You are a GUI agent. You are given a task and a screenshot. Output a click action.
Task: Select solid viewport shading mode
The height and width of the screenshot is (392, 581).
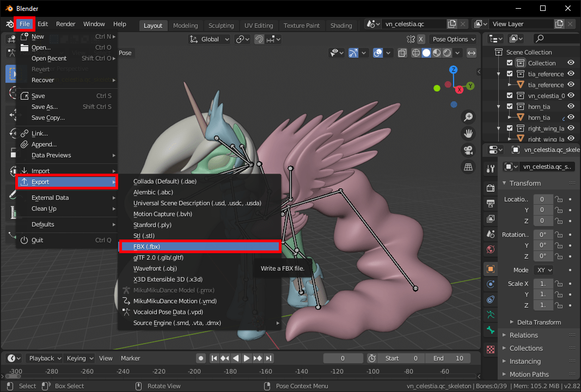[x=426, y=53]
